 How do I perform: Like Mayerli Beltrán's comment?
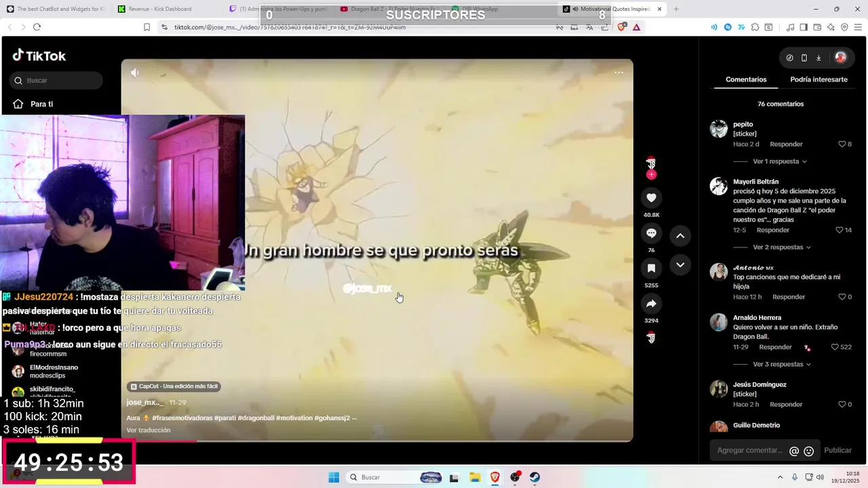(x=840, y=230)
